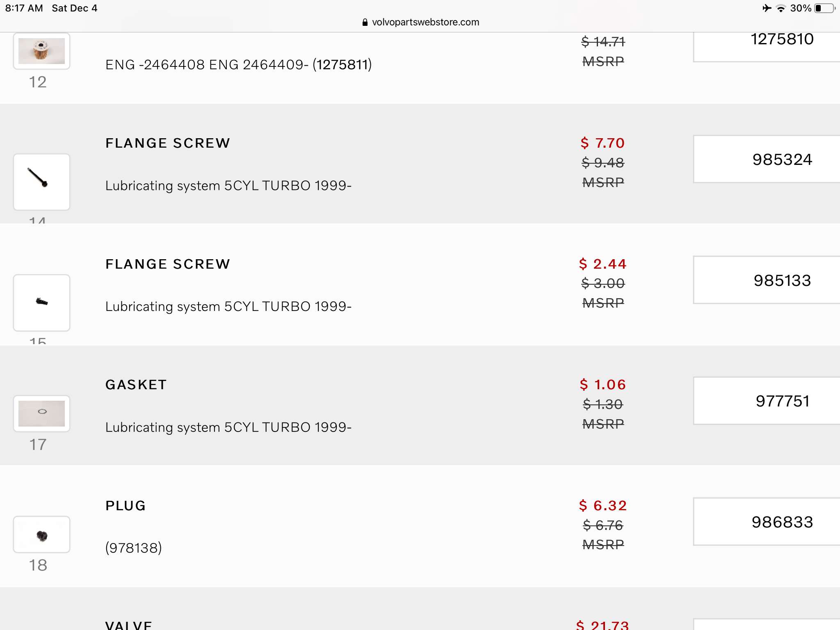Tap the oil filter product thumbnail
This screenshot has height=630, width=840.
41,51
